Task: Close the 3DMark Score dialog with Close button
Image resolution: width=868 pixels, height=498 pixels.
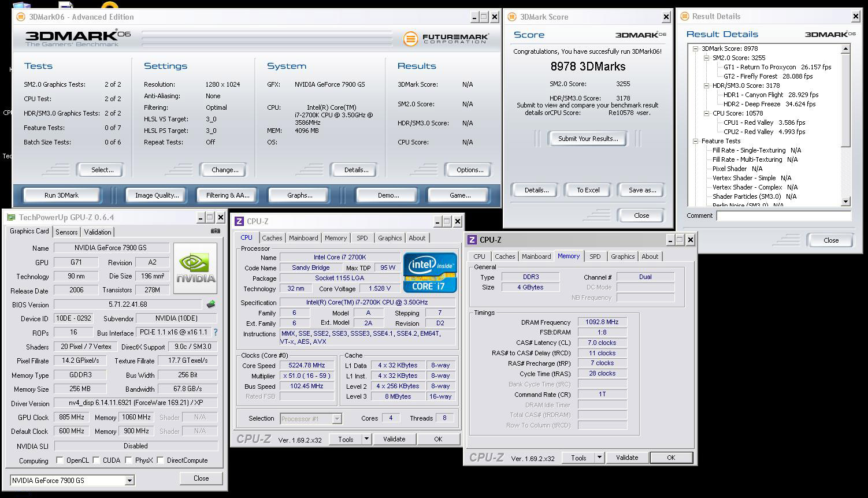Action: [641, 215]
